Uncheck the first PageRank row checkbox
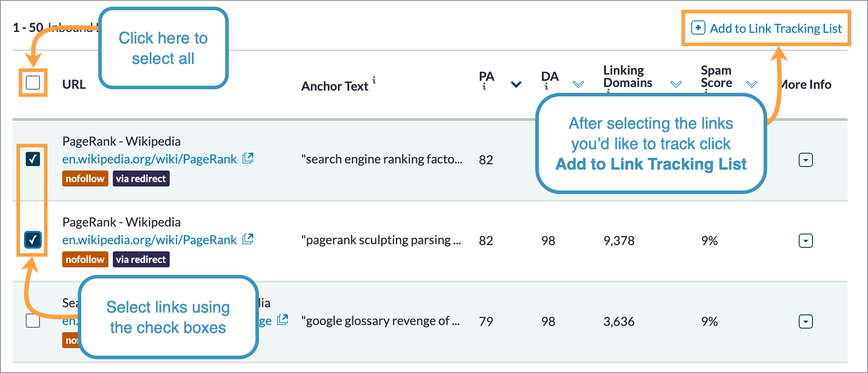The width and height of the screenshot is (868, 373). tap(32, 159)
